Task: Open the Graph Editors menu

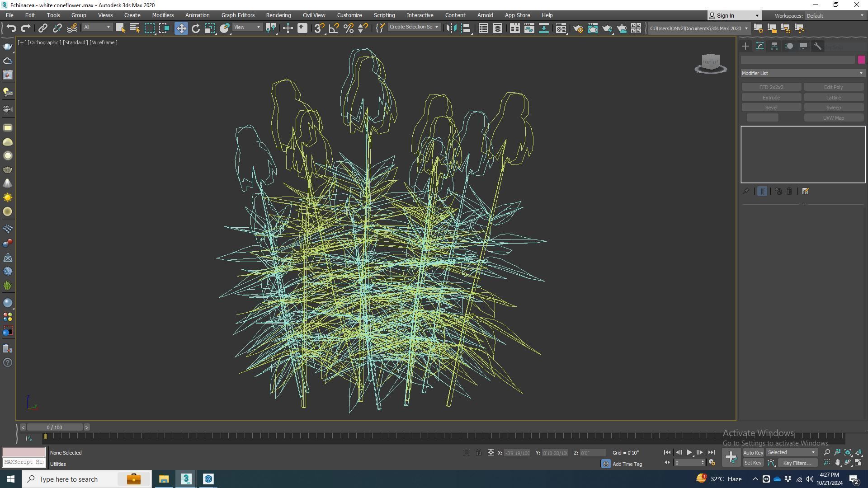Action: pyautogui.click(x=238, y=15)
